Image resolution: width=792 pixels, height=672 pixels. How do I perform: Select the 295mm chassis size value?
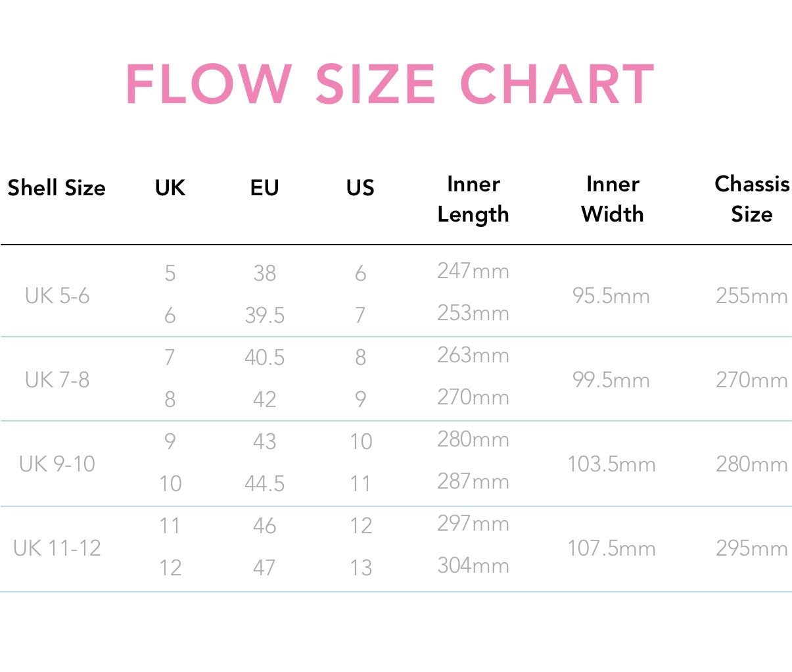click(x=752, y=548)
